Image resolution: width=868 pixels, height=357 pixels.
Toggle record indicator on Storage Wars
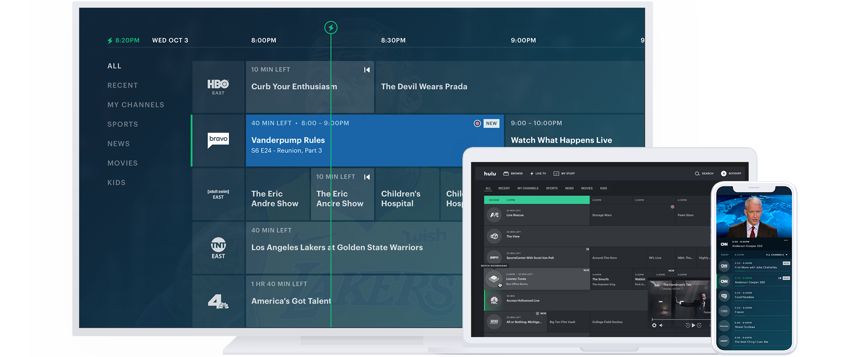pyautogui.click(x=672, y=207)
